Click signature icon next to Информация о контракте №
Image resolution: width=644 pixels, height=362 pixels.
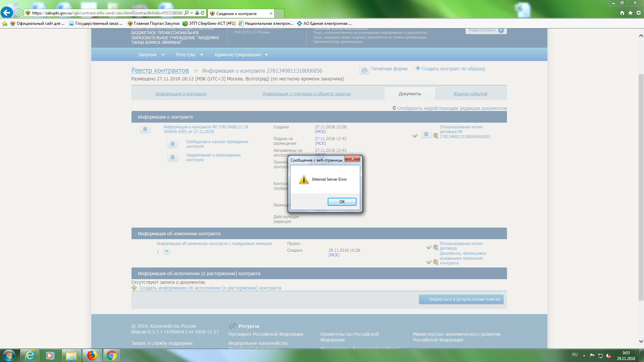pyautogui.click(x=145, y=129)
